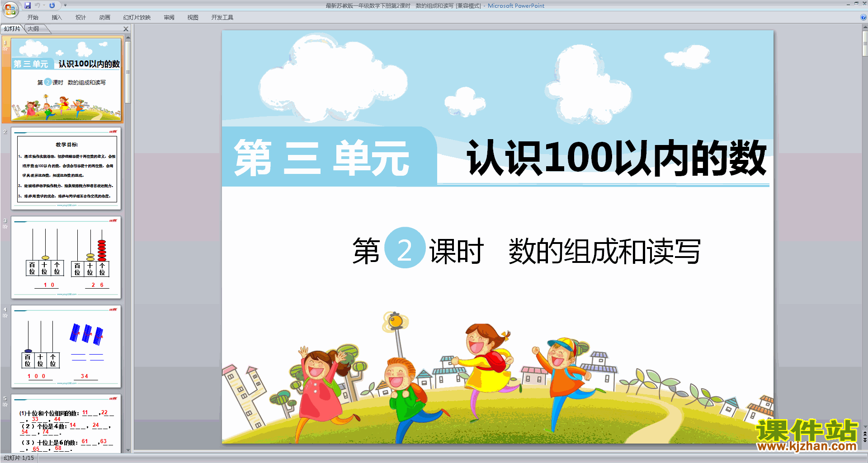Switch to the 大纲 outline tab
Viewport: 868px width, 463px height.
coord(34,29)
